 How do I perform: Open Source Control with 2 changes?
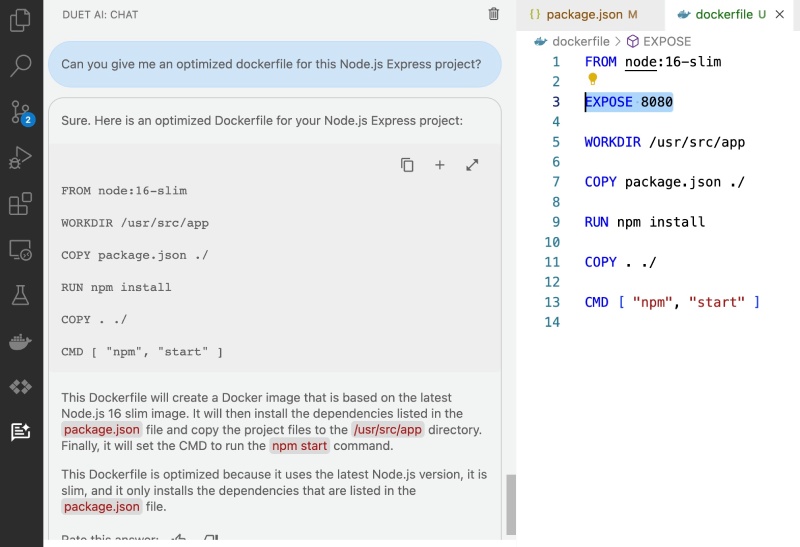[21, 113]
